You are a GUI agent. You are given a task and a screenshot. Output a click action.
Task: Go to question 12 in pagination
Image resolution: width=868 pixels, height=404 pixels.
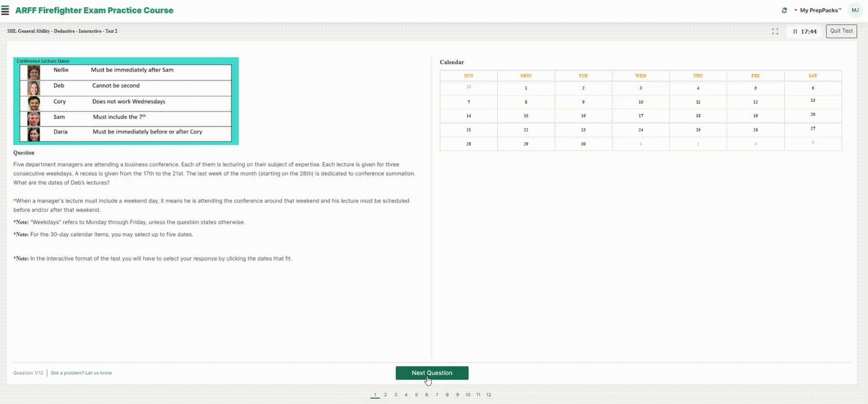coord(489,395)
